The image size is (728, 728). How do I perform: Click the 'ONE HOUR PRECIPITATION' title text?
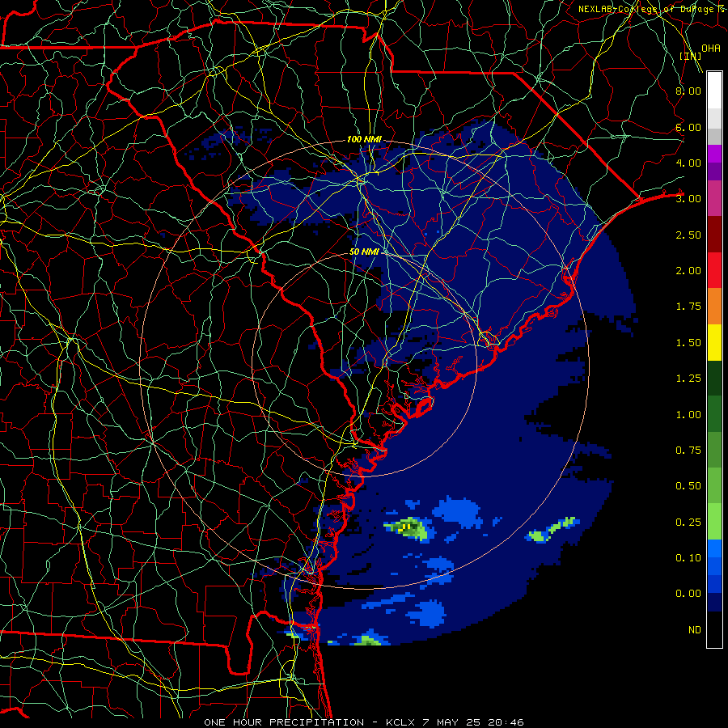[284, 722]
